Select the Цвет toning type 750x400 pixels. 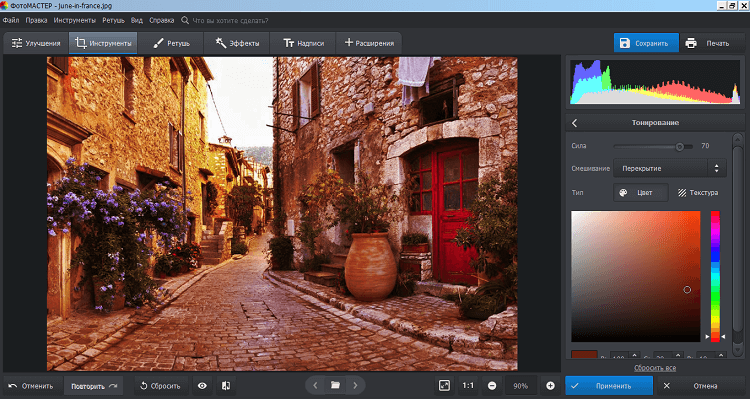[x=639, y=192]
